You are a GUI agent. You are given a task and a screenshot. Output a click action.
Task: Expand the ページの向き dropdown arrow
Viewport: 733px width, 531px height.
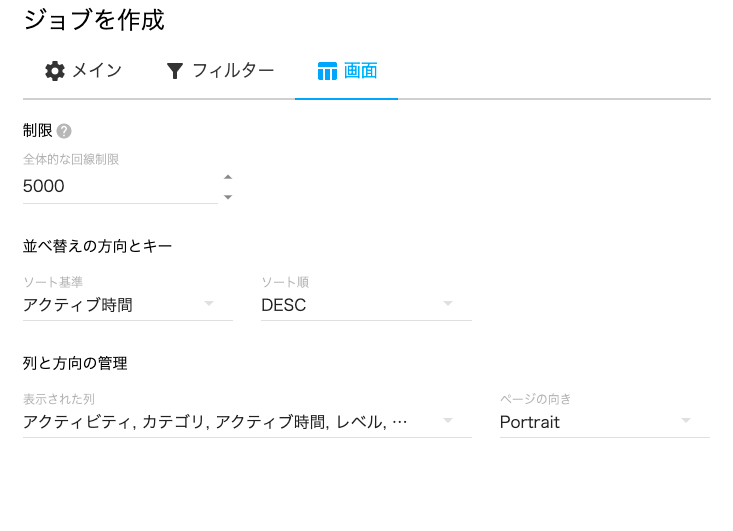(x=686, y=421)
